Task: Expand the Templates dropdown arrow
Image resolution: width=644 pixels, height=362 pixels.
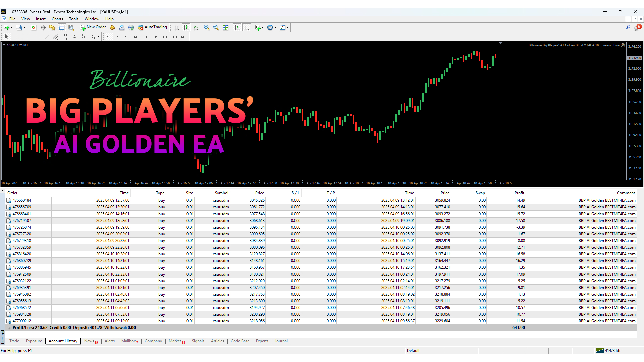Action: coord(287,28)
